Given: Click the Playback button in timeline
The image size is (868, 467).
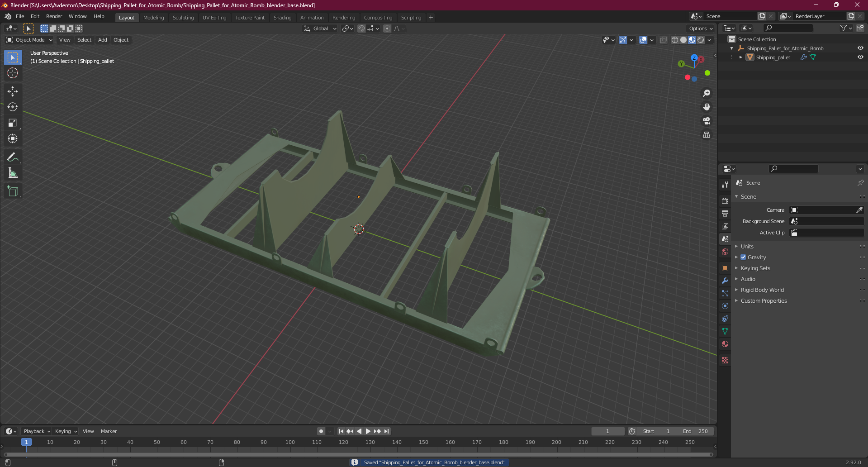Looking at the screenshot, I should (36, 431).
